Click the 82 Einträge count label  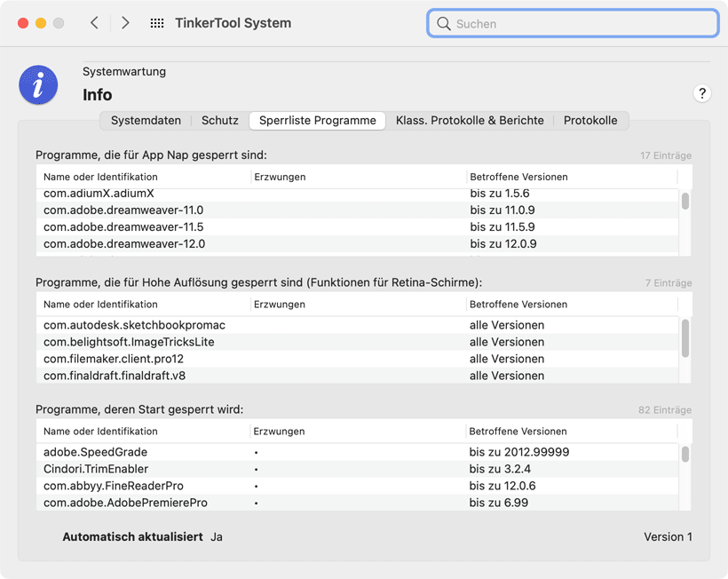[x=665, y=410]
